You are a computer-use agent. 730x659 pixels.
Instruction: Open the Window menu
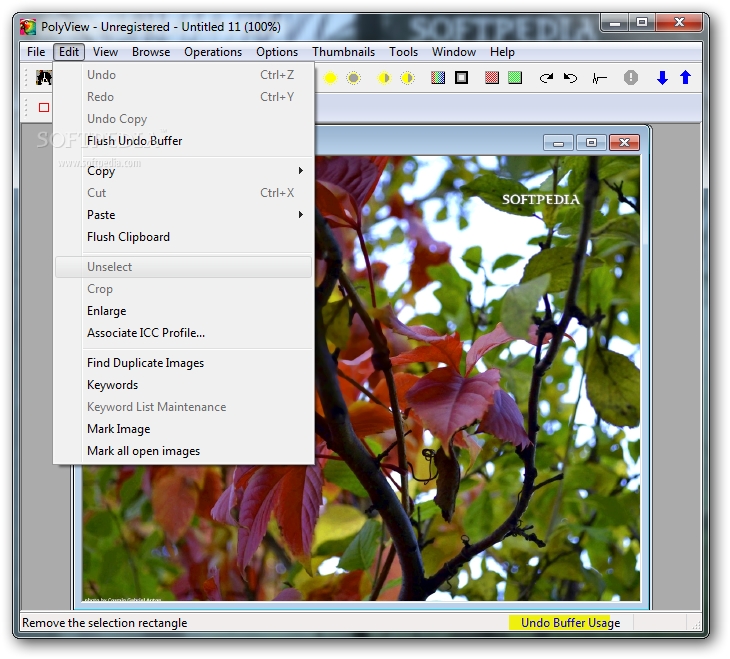[453, 52]
